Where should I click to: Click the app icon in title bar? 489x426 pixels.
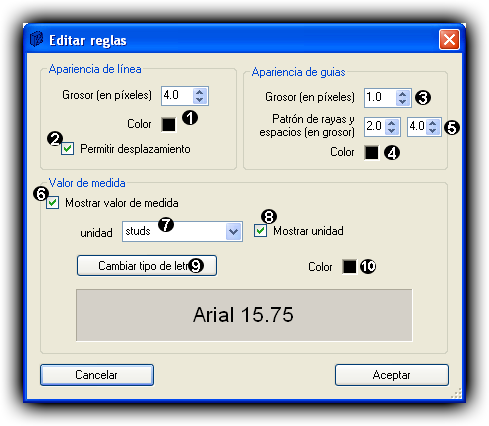(x=36, y=39)
